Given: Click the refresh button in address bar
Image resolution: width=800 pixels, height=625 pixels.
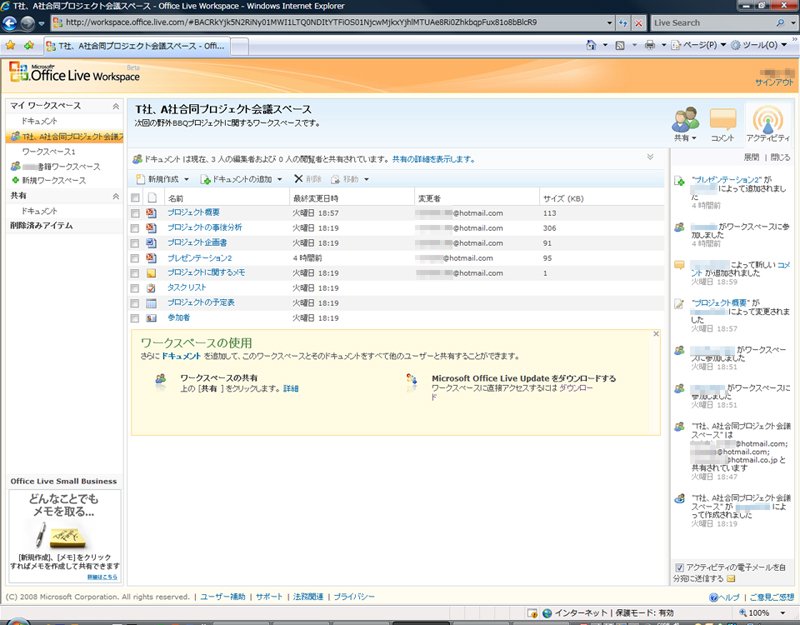Looking at the screenshot, I should point(623,23).
